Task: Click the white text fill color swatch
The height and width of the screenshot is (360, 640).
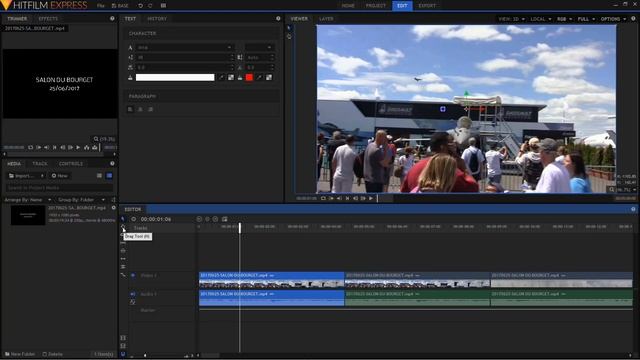Action: coord(175,77)
